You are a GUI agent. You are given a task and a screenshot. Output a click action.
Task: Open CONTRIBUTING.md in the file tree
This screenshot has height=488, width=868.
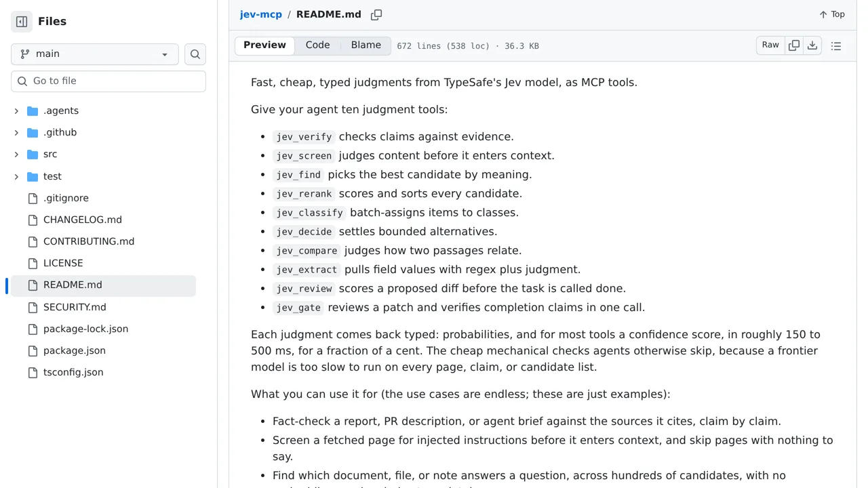point(89,242)
